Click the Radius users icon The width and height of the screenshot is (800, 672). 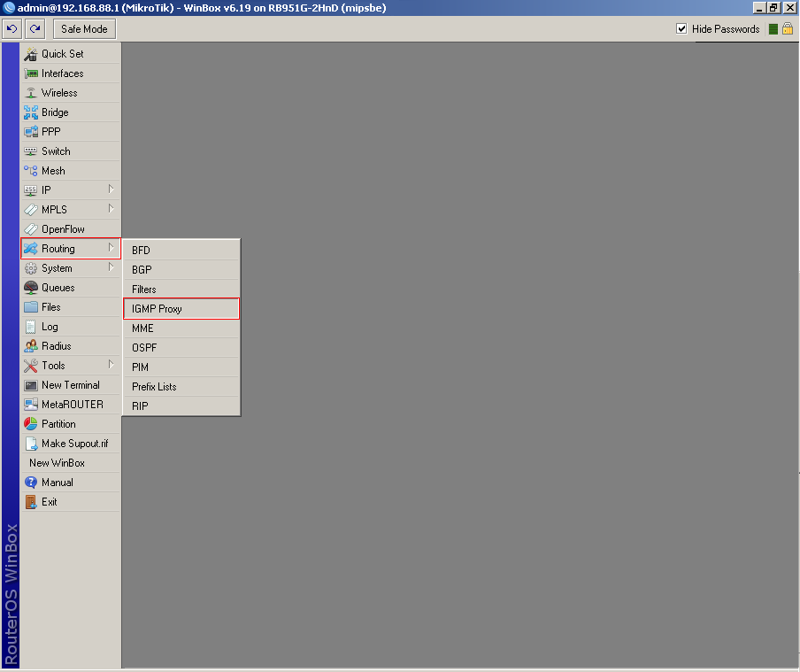(x=31, y=346)
